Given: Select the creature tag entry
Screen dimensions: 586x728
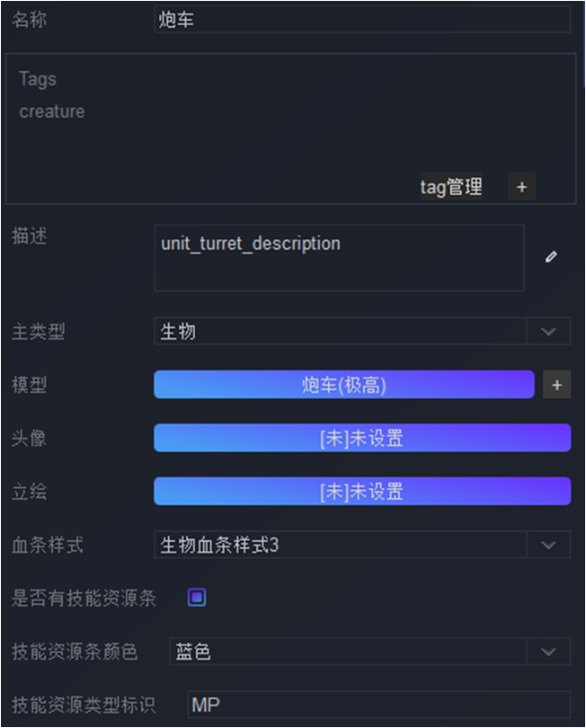Looking at the screenshot, I should click(x=52, y=111).
